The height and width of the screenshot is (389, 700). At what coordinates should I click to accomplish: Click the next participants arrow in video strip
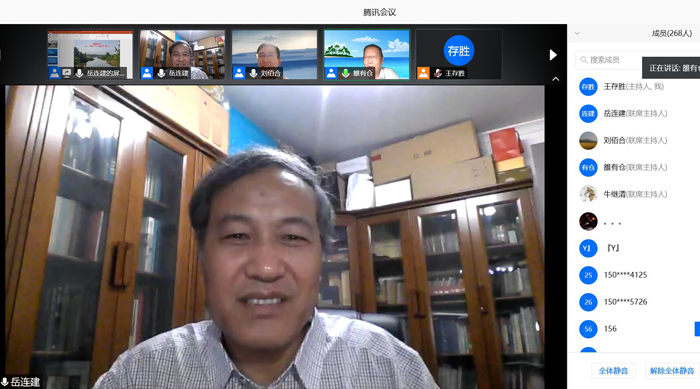click(553, 55)
